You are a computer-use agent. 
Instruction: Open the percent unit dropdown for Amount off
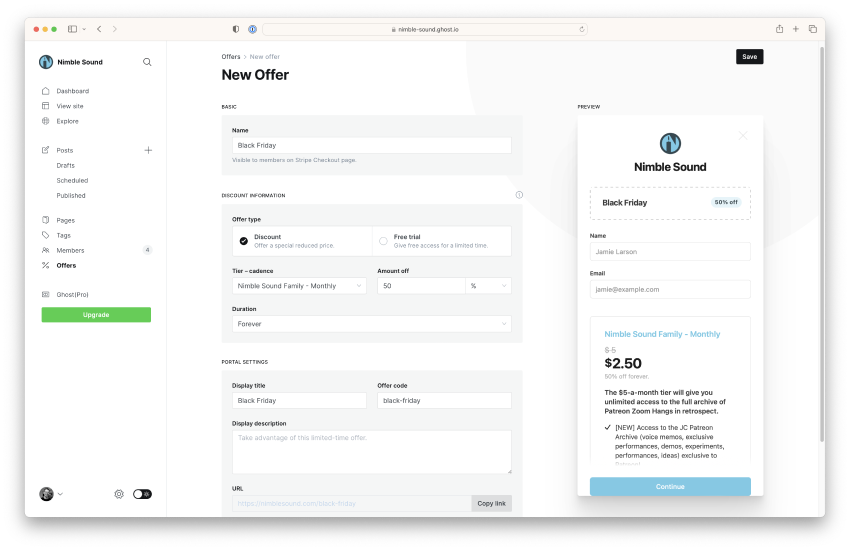pos(488,286)
